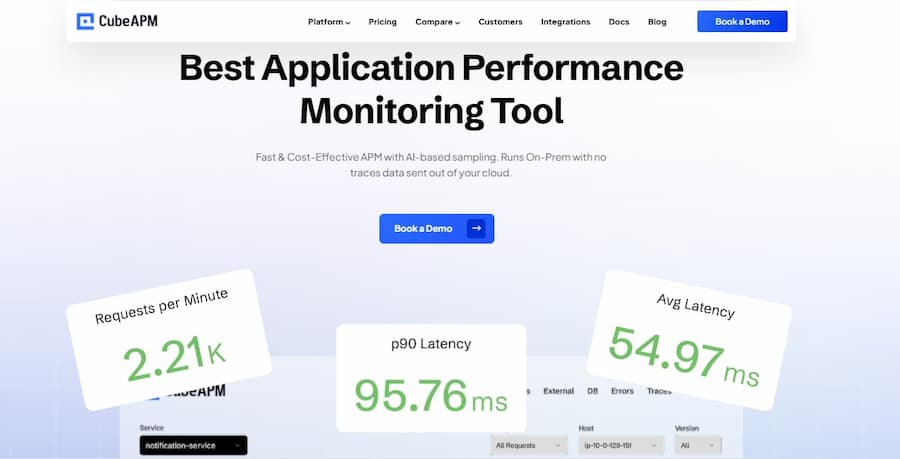Click the p90 Latency card
Screen dimensions: 900x459
(x=431, y=378)
